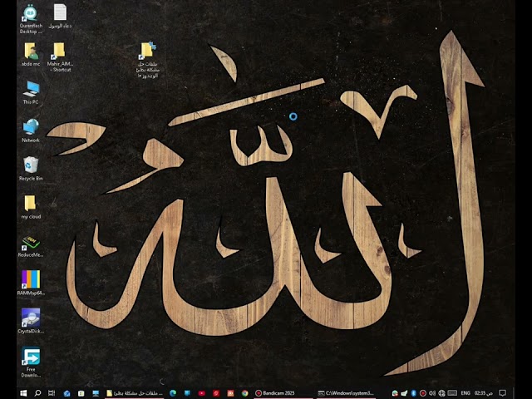The image size is (532, 399).
Task: Open the Windows Start menu
Action: (x=23, y=393)
